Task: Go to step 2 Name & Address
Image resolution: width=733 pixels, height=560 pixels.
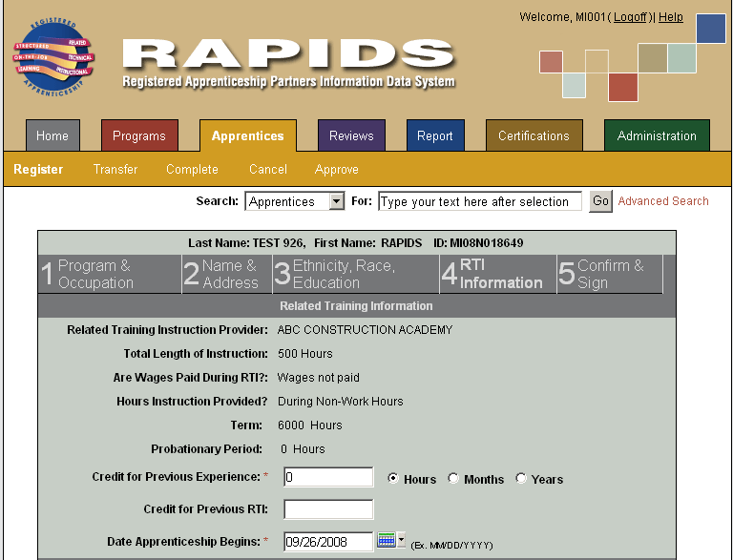Action: click(227, 274)
